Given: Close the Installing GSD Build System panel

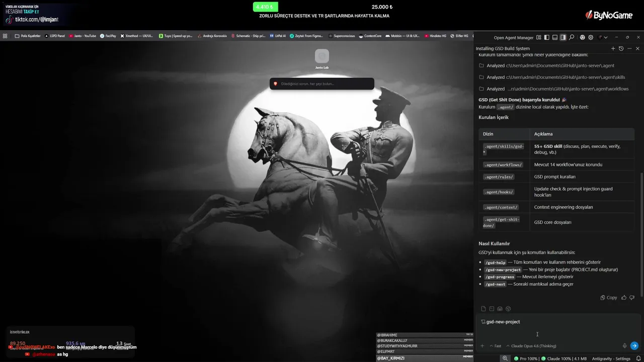Looking at the screenshot, I should tap(637, 49).
